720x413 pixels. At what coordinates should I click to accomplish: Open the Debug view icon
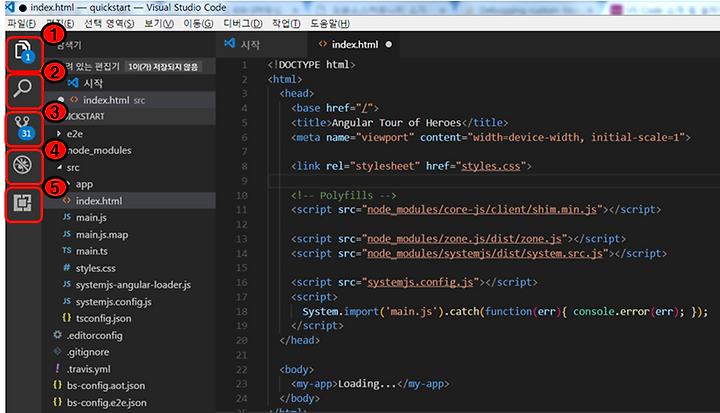tap(23, 164)
